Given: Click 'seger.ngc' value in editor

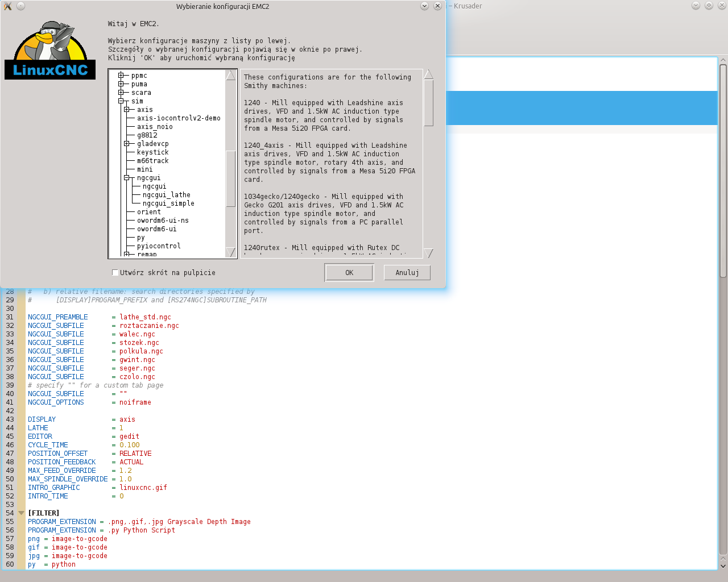Looking at the screenshot, I should click(x=137, y=368).
